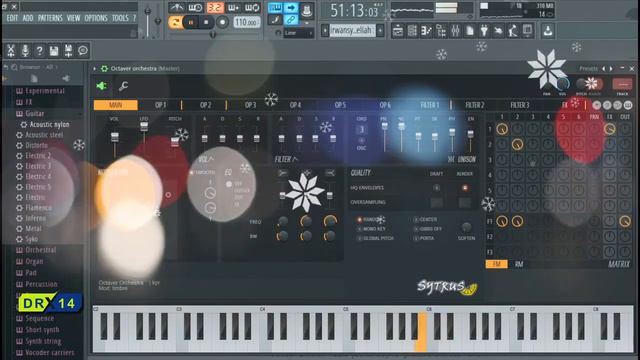The width and height of the screenshot is (640, 360).
Task: Select the RM matrix mode
Action: tap(519, 264)
